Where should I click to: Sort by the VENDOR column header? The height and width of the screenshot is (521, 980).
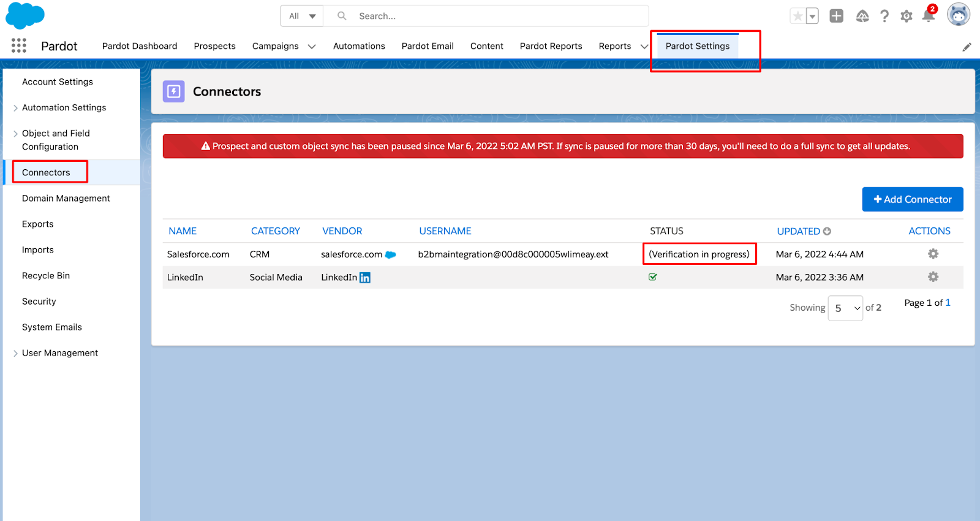pos(342,231)
